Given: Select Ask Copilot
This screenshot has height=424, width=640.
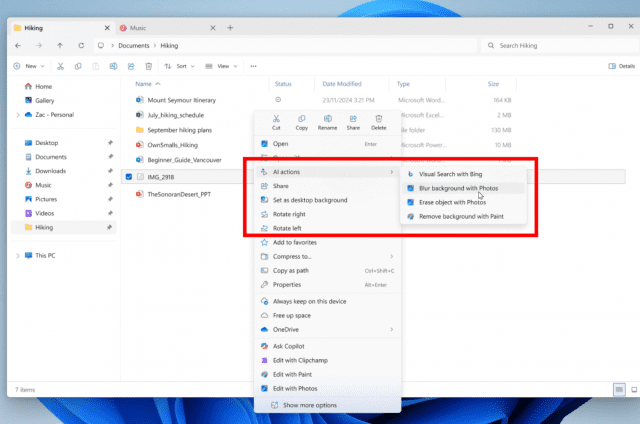Looking at the screenshot, I should pos(327,346).
